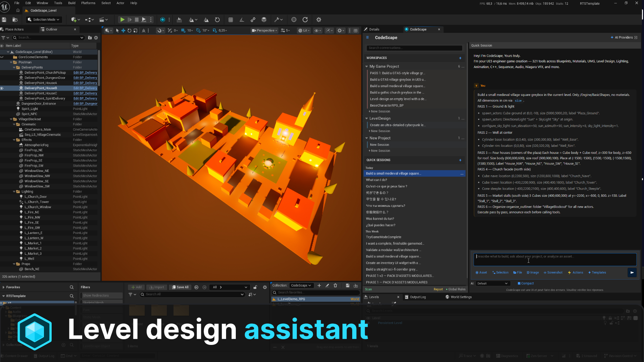The height and width of the screenshot is (362, 644).
Task: Click the Scan link in CodeScape
Action: [x=368, y=289]
